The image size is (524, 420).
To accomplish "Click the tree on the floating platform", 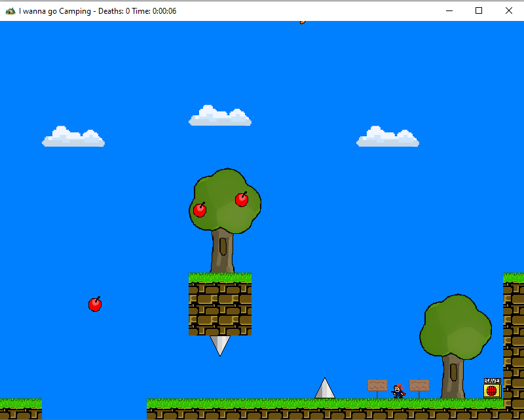I will coord(225,221).
